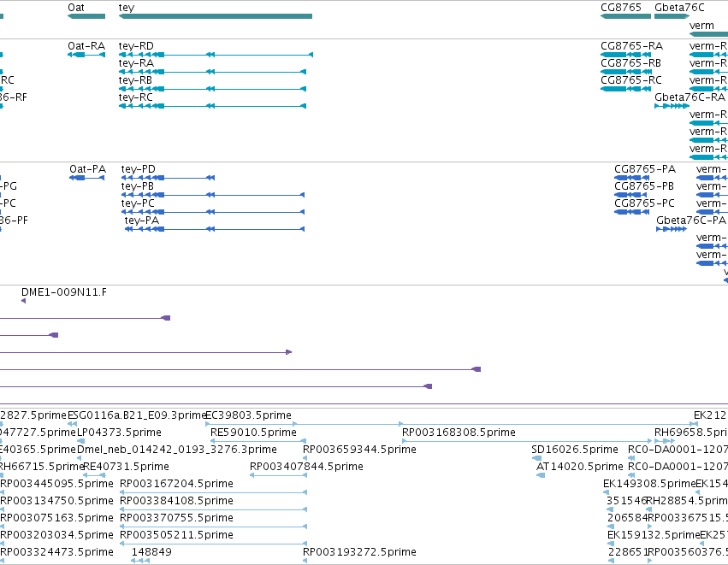Click the CG8765-PB protein label

[x=644, y=186]
